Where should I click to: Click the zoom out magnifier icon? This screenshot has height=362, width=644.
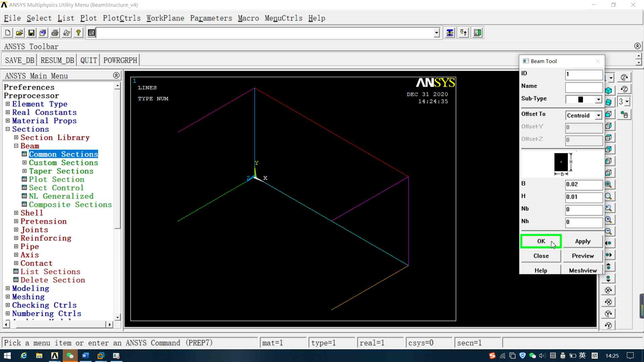coord(608,232)
